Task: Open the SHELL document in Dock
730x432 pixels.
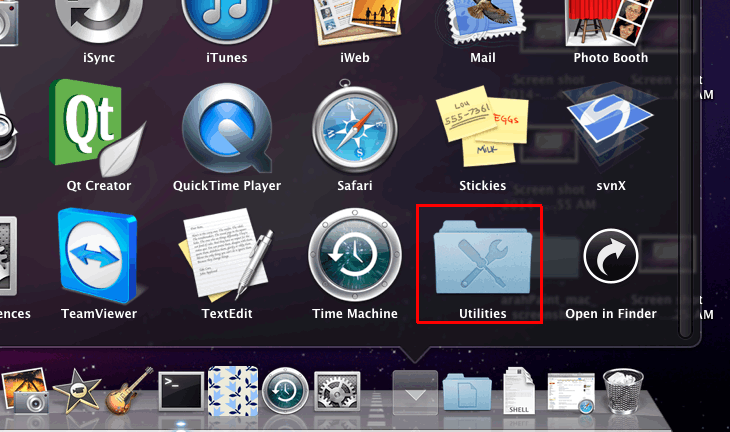Action: tap(519, 390)
